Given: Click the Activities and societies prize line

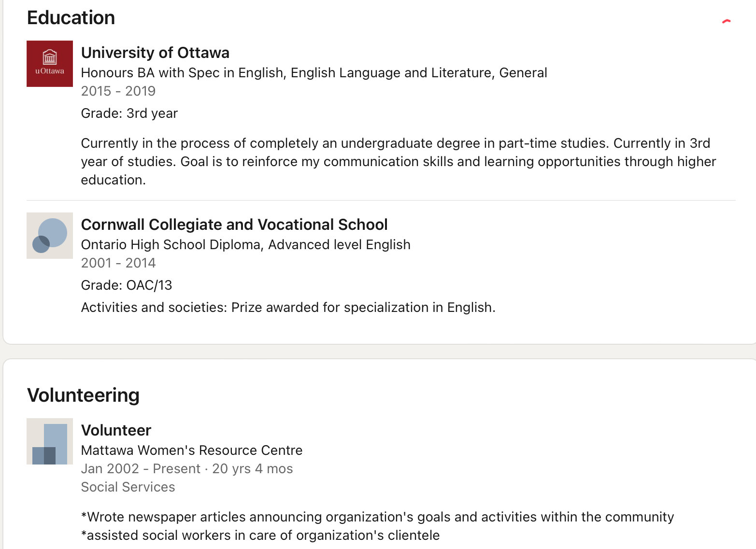Looking at the screenshot, I should coord(288,307).
